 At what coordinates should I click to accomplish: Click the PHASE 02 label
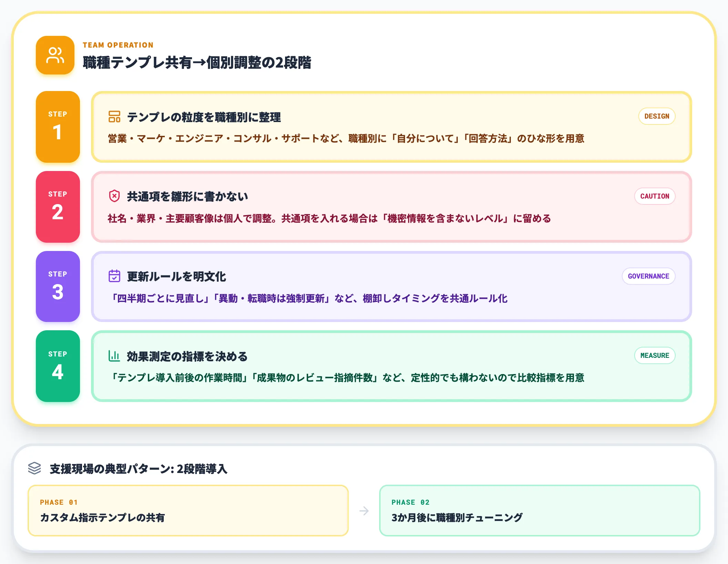411,502
